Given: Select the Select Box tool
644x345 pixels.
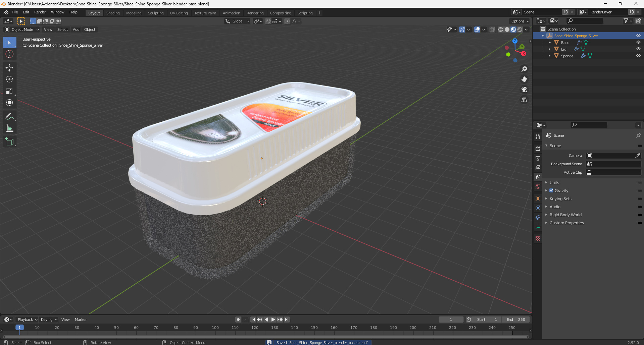Looking at the screenshot, I should pos(9,43).
